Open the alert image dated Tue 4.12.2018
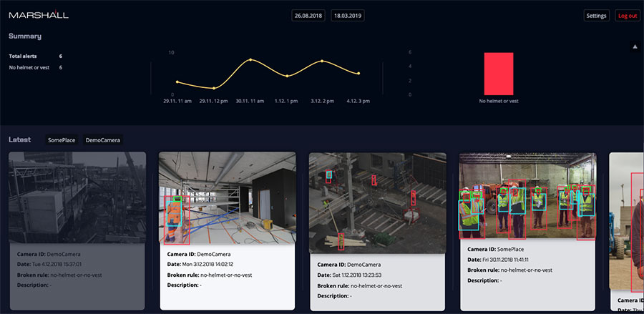The image size is (644, 314). (x=77, y=197)
